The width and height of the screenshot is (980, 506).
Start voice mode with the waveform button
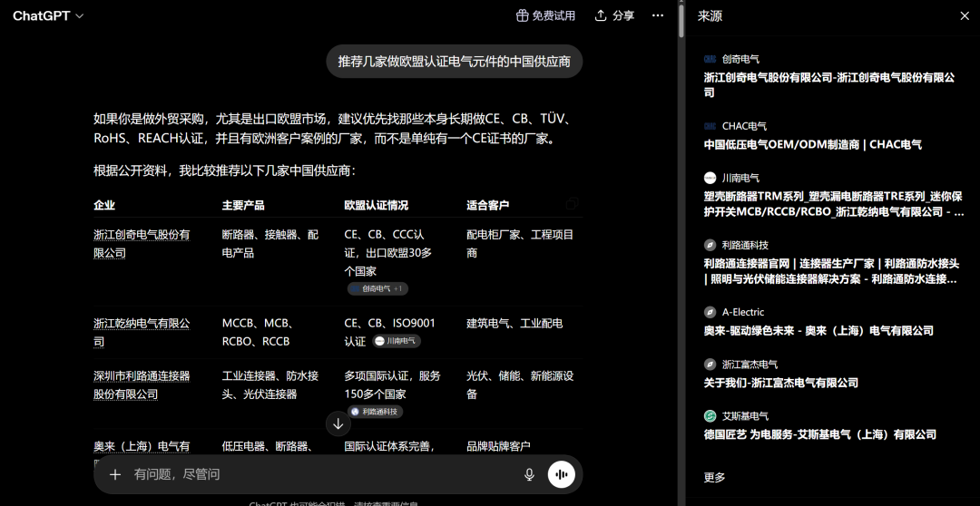tap(562, 475)
